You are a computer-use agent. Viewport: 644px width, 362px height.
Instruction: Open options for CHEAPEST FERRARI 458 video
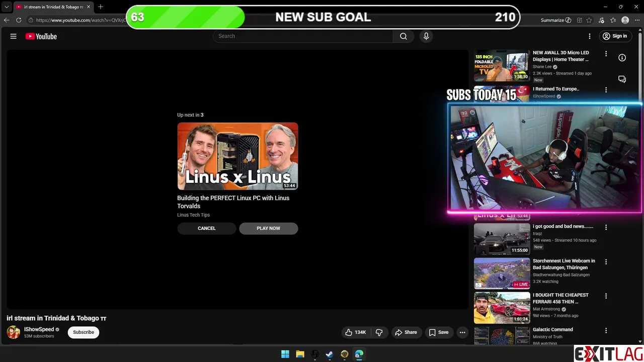coord(606,296)
